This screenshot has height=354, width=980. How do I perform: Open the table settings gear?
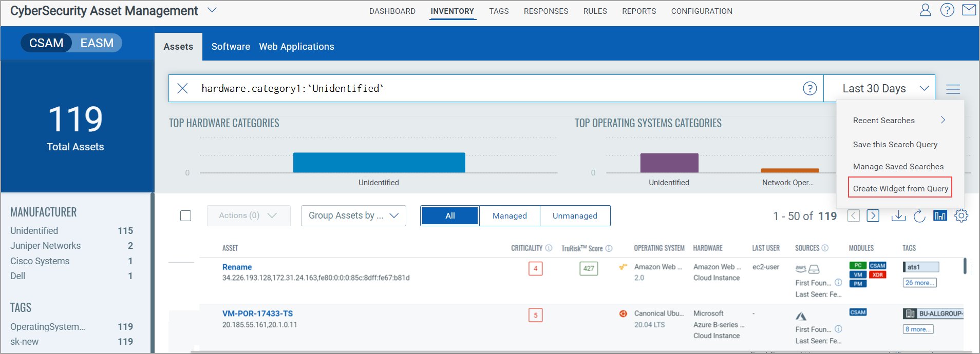click(x=961, y=215)
